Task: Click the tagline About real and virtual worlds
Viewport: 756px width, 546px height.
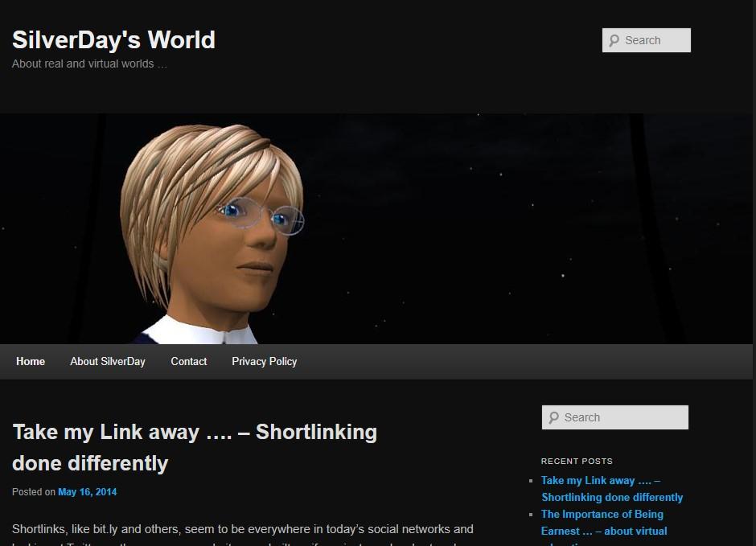Action: point(89,64)
